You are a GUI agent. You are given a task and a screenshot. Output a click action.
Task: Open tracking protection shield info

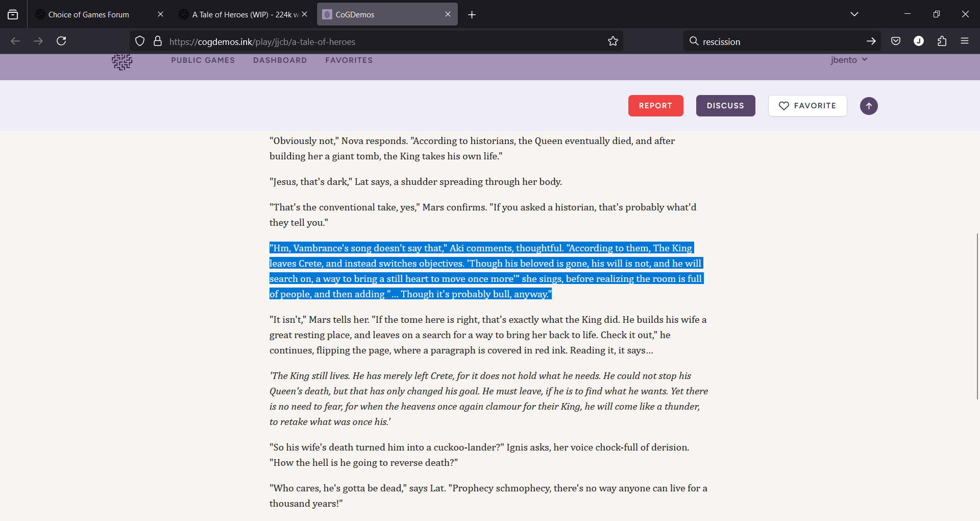[140, 41]
